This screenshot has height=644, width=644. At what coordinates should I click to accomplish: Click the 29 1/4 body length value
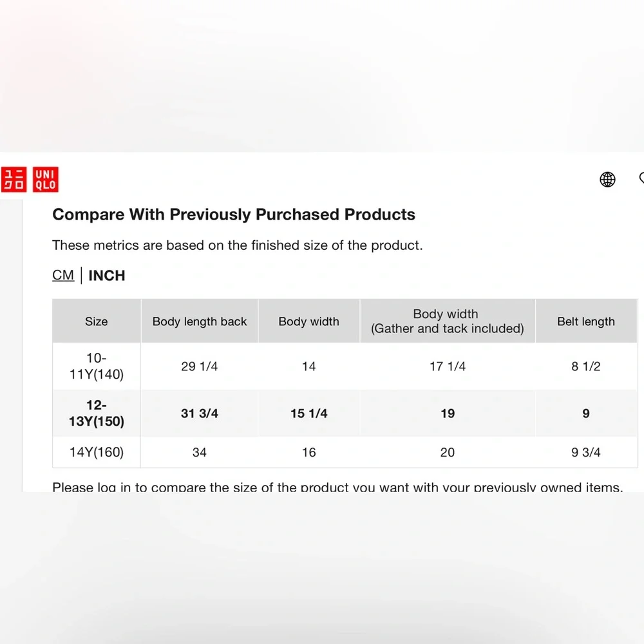(x=200, y=366)
